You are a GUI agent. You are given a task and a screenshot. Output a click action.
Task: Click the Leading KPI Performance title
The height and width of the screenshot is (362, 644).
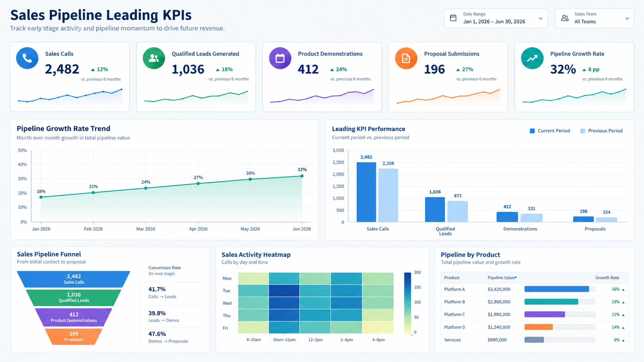[369, 129]
